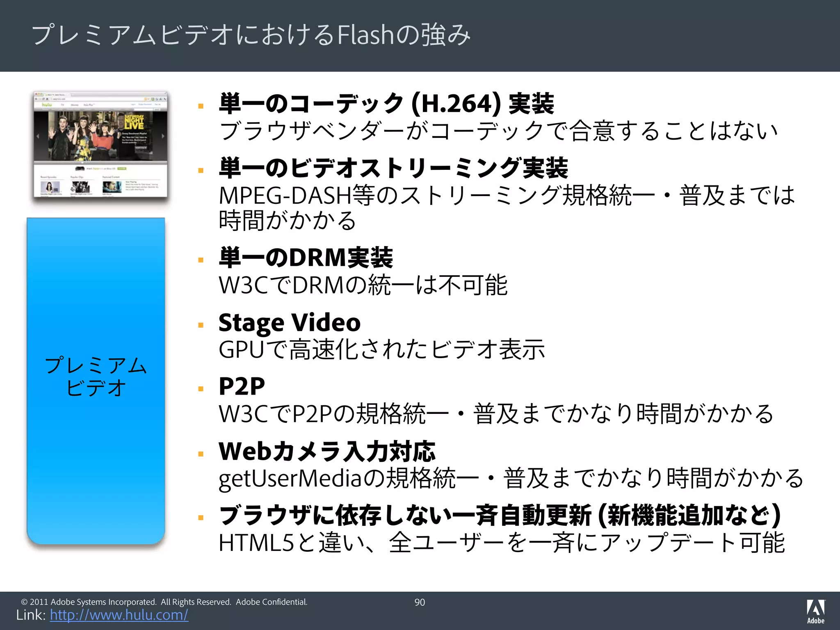Click text ブラウザベンダーがコーデックで合意することはない
This screenshot has height=630, width=840.
pos(498,131)
